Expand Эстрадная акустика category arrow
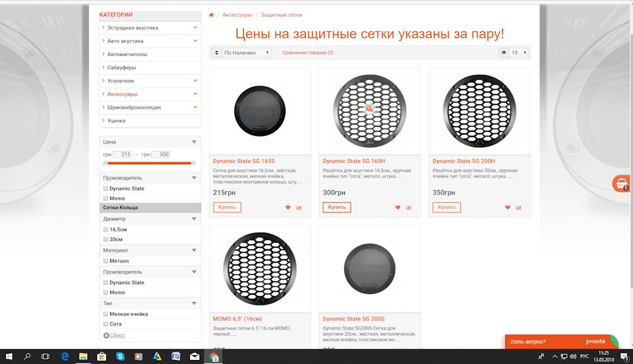This screenshot has height=364, width=633. 195,28
